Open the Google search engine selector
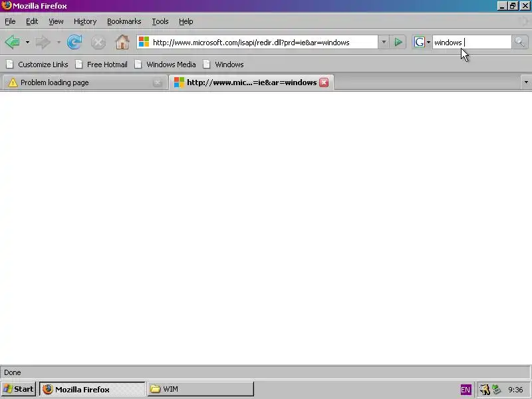The image size is (532, 399). [422, 43]
